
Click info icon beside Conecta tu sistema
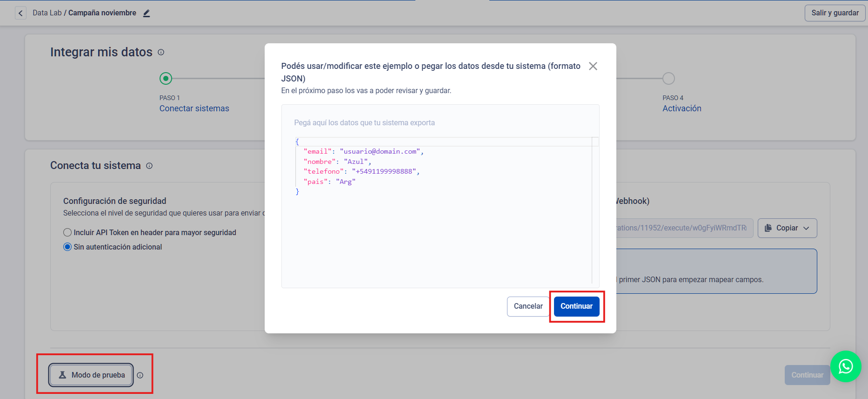pos(149,166)
